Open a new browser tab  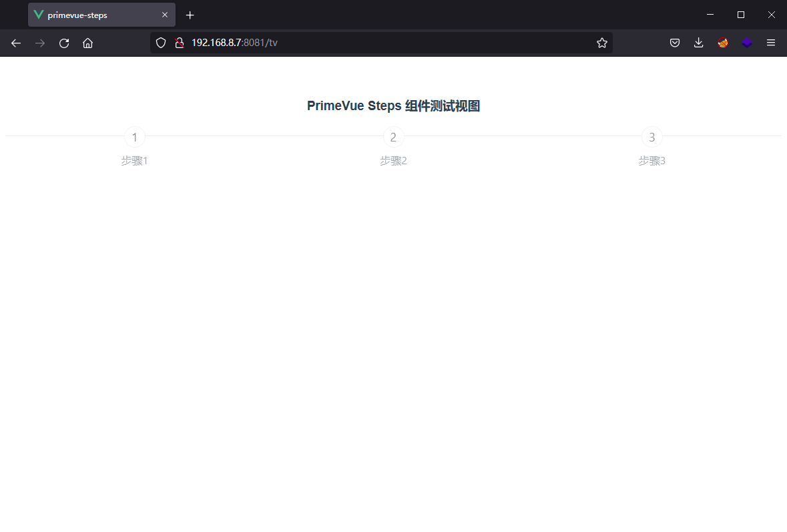coord(190,15)
